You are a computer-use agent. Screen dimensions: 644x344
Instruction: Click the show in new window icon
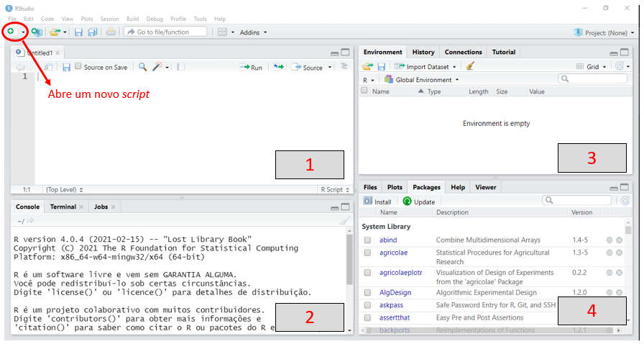(x=48, y=67)
